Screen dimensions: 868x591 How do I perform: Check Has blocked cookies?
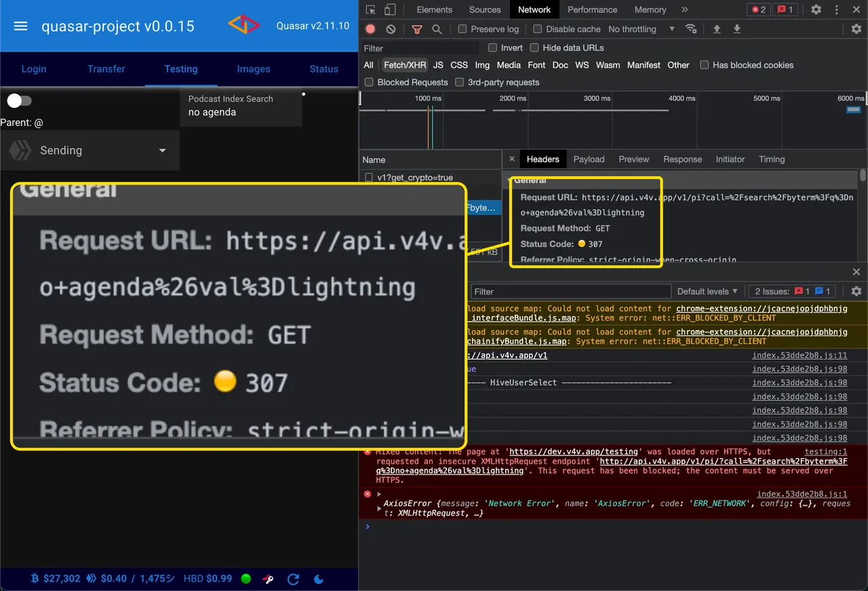pos(705,65)
